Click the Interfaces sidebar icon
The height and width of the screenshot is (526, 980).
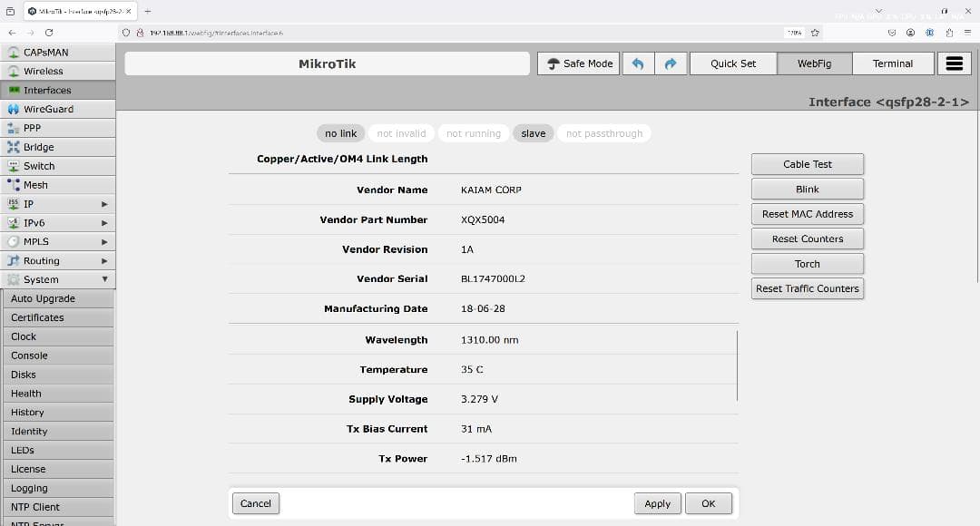pos(13,90)
